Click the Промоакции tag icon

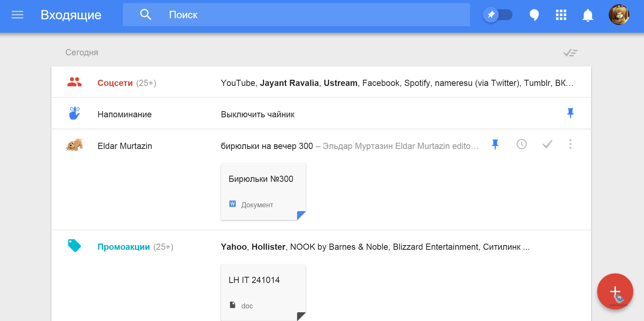coord(75,246)
